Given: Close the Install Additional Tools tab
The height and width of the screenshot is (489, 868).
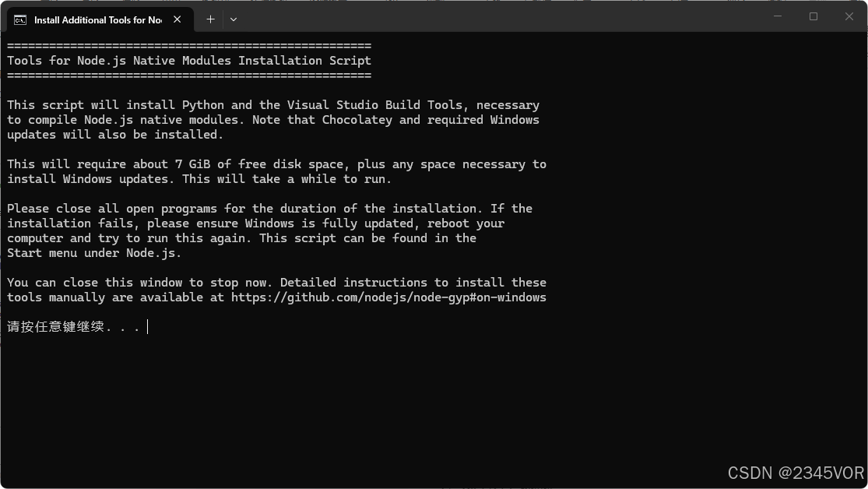Looking at the screenshot, I should [177, 19].
